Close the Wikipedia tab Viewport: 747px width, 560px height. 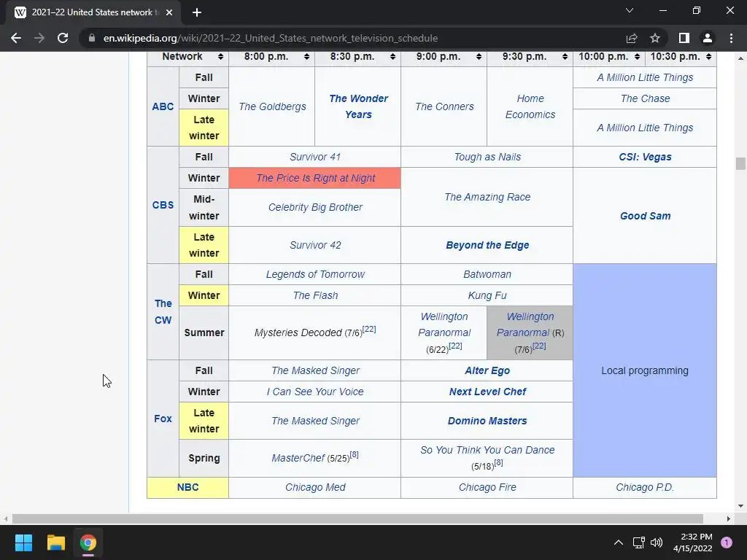[x=169, y=12]
